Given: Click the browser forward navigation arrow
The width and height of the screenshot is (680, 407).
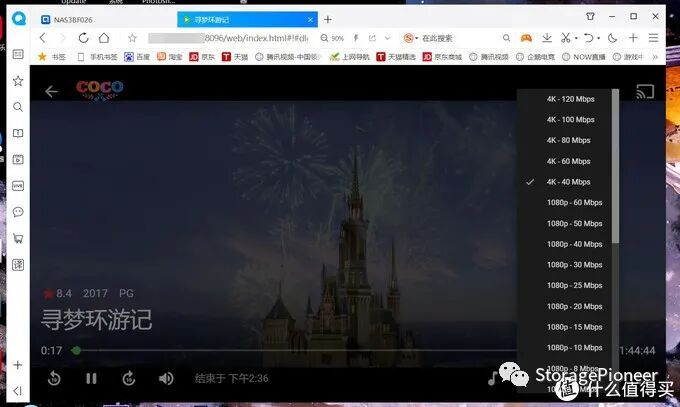Looking at the screenshot, I should click(62, 38).
